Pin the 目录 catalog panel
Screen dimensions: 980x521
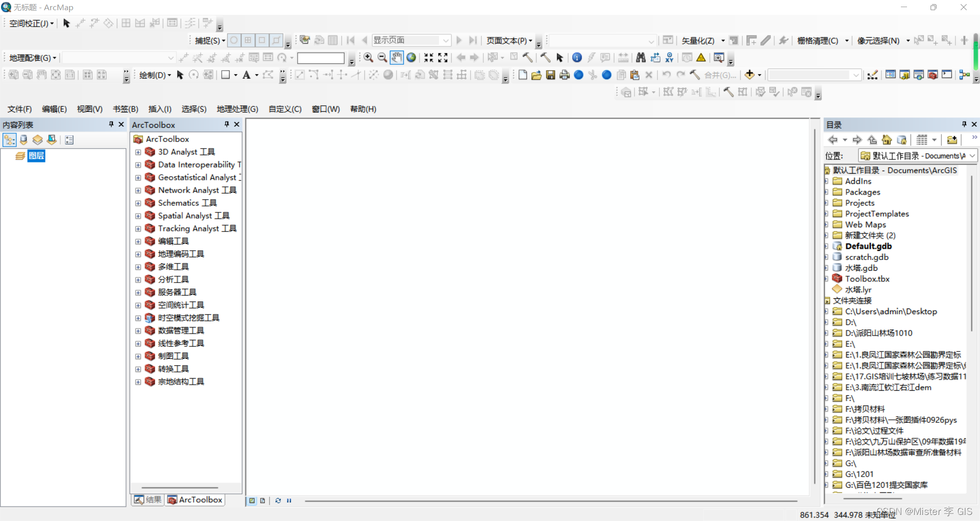pos(964,124)
